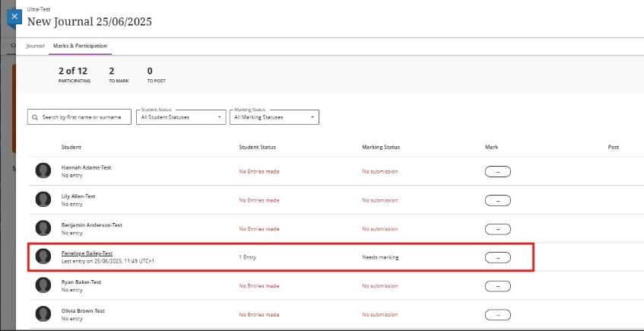Click mark pill for Ryan Baker-Test
This screenshot has height=331, width=644.
(497, 286)
